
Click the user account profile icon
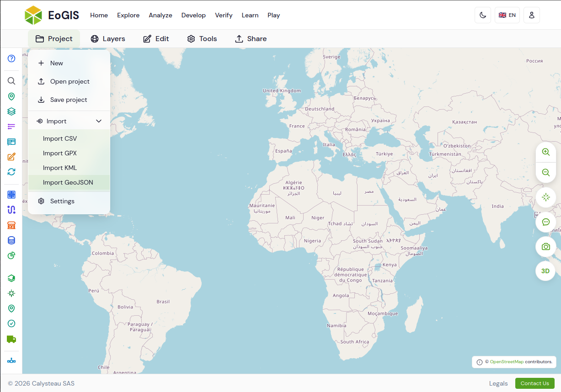point(531,15)
